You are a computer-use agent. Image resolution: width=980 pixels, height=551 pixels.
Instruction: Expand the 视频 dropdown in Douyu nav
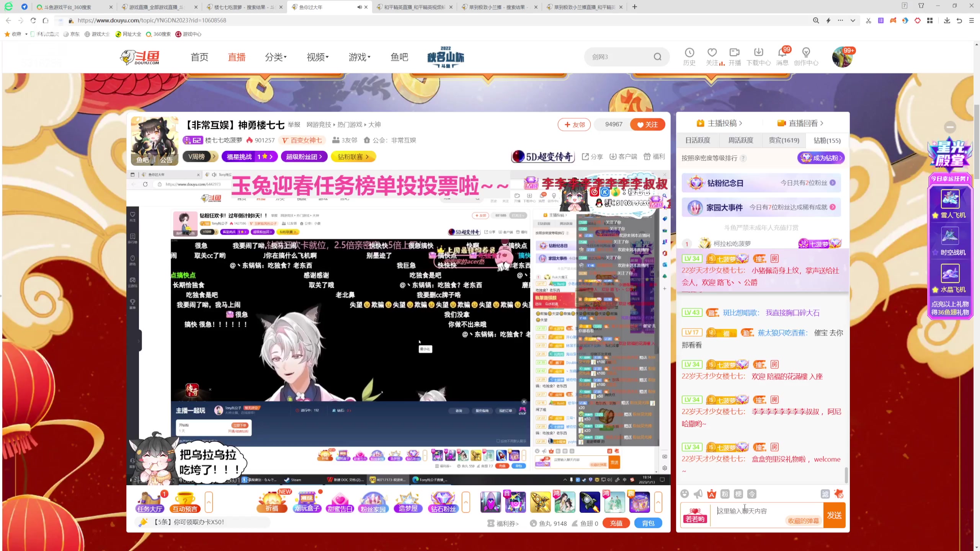tap(317, 57)
